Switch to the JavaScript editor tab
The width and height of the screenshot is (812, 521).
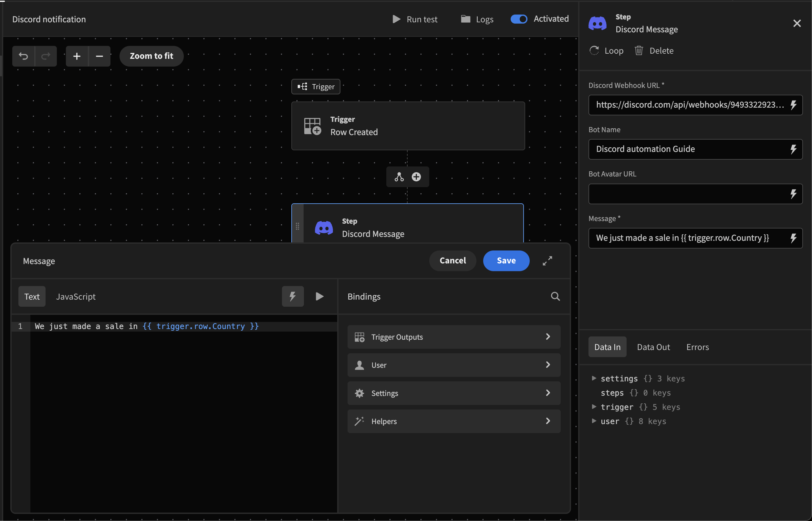click(76, 296)
